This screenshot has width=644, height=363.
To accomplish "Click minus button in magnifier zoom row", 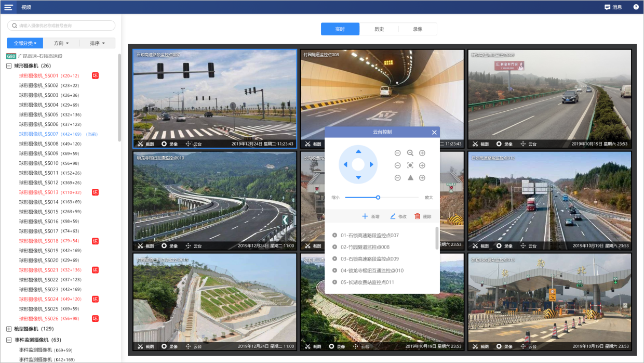I will pyautogui.click(x=398, y=153).
